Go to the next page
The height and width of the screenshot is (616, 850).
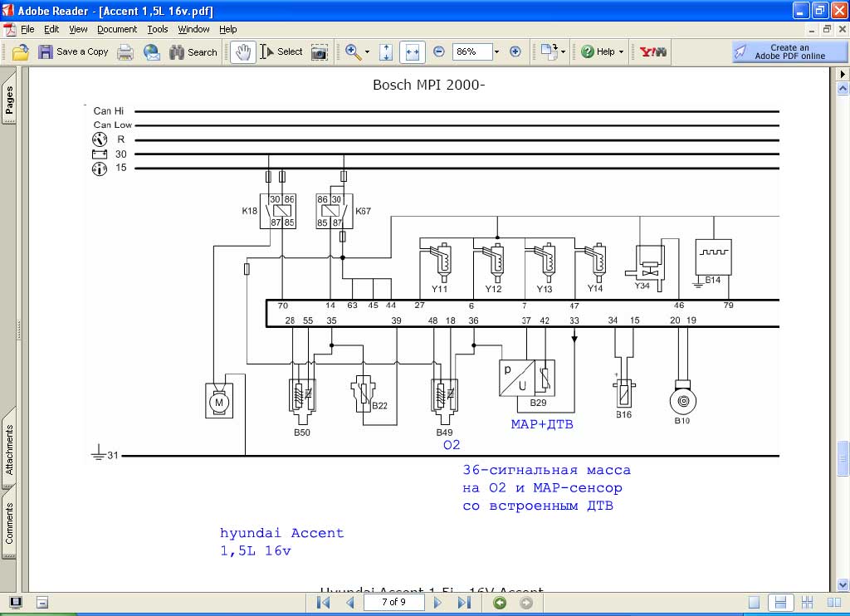[437, 603]
